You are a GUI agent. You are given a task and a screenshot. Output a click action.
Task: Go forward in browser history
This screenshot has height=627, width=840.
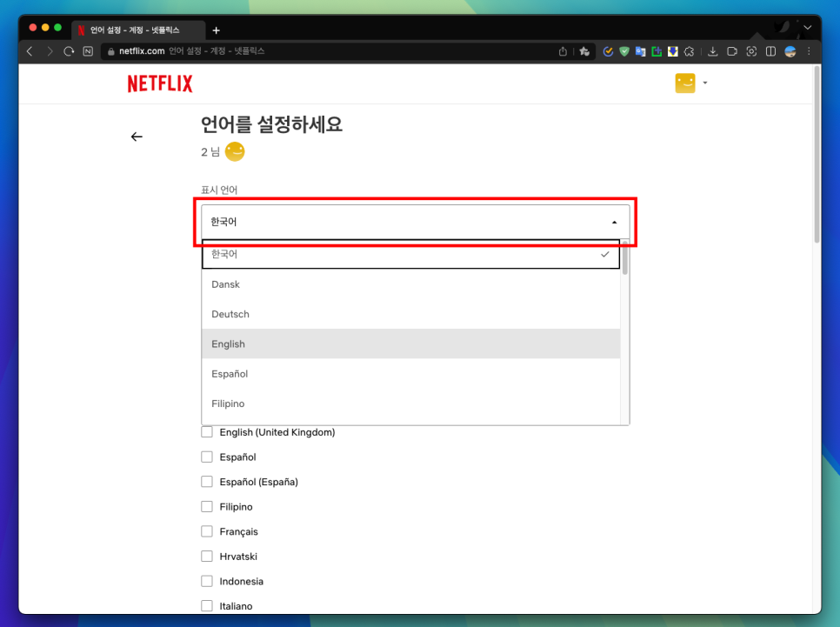pyautogui.click(x=50, y=51)
